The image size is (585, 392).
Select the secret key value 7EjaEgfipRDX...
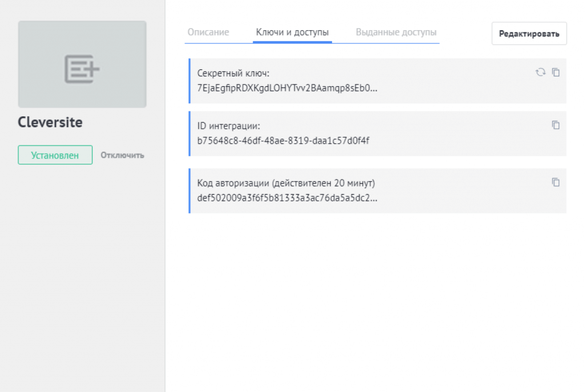(x=287, y=88)
